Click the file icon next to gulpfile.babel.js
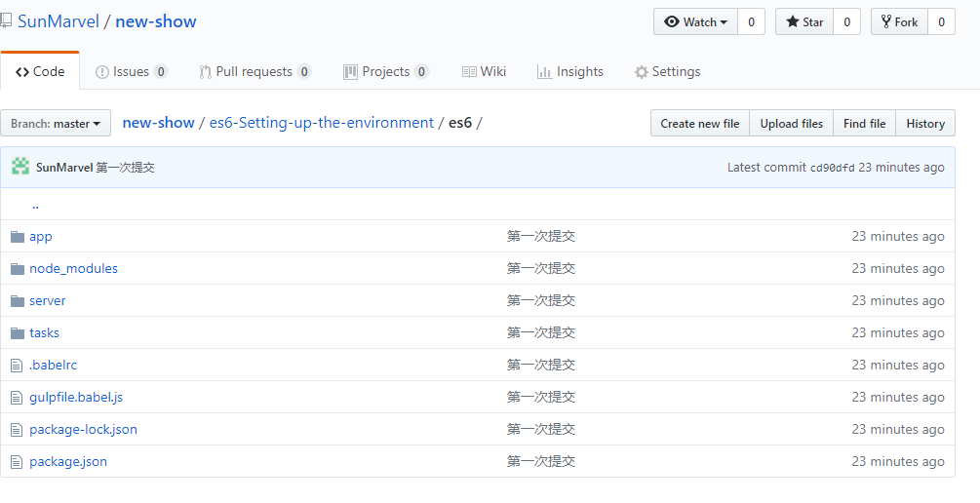This screenshot has height=503, width=980. click(x=17, y=398)
